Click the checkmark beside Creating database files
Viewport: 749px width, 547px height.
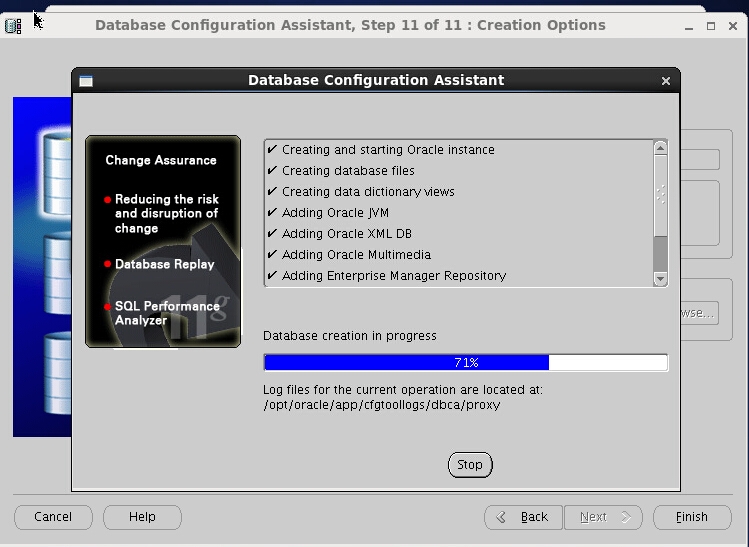pyautogui.click(x=272, y=170)
